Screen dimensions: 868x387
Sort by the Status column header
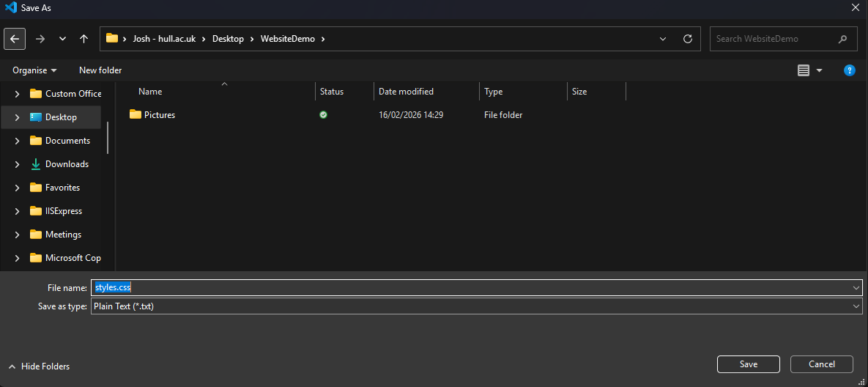point(332,92)
